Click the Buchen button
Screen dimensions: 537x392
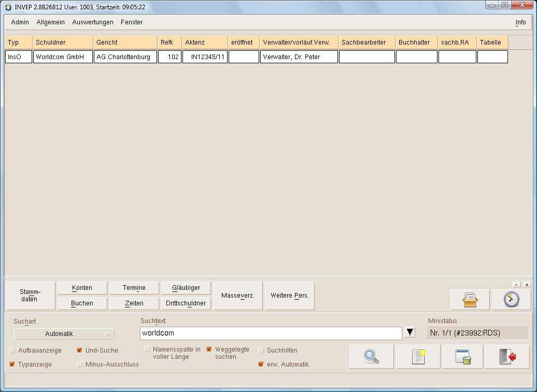pos(82,303)
